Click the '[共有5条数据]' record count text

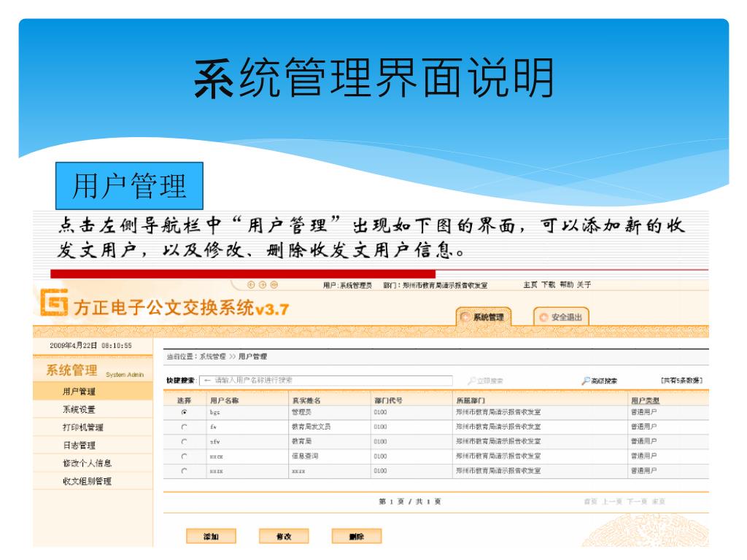point(682,381)
